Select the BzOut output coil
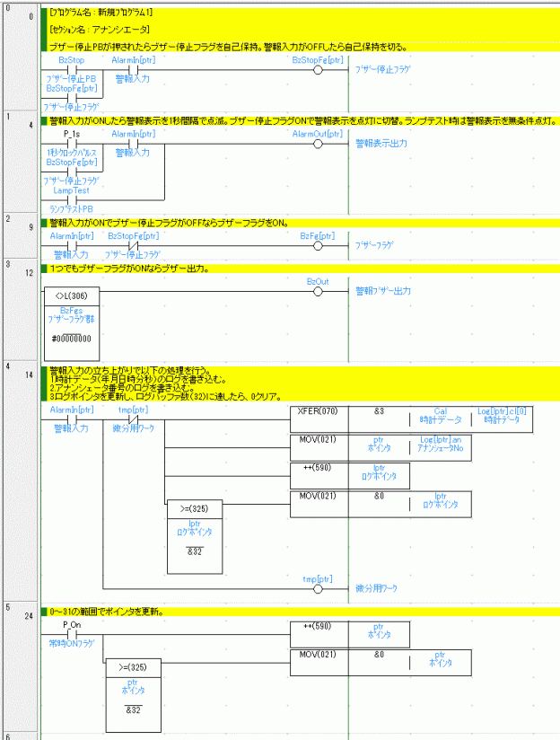Screen dimensions: 560x740 click(x=318, y=291)
